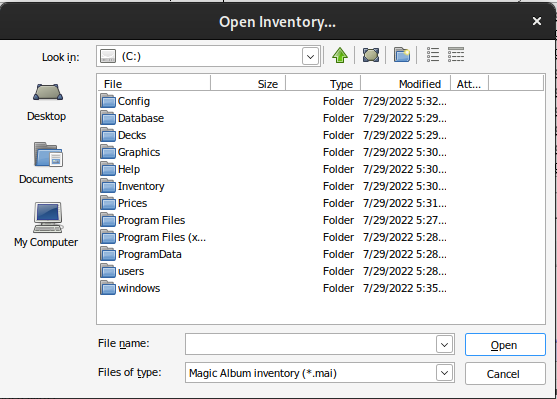This screenshot has height=399, width=557.
Task: Click the Inventory row's 7/29/2022 5:30 date
Action: tap(405, 186)
